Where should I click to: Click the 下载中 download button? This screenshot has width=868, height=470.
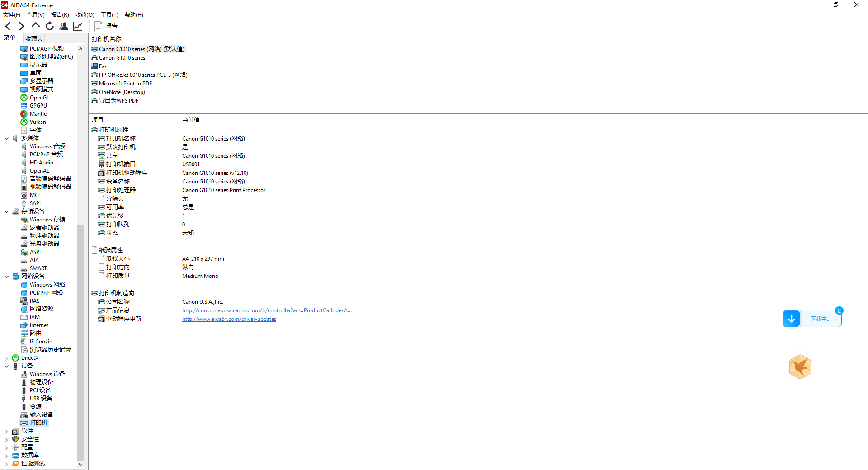(x=821, y=319)
